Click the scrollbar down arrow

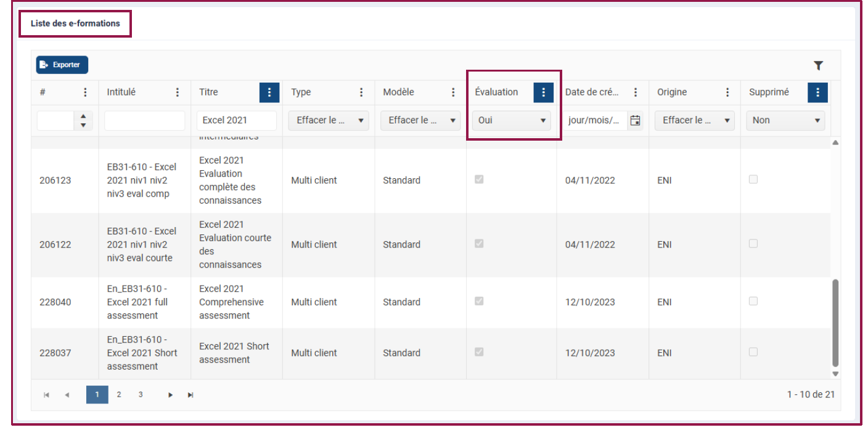point(835,373)
